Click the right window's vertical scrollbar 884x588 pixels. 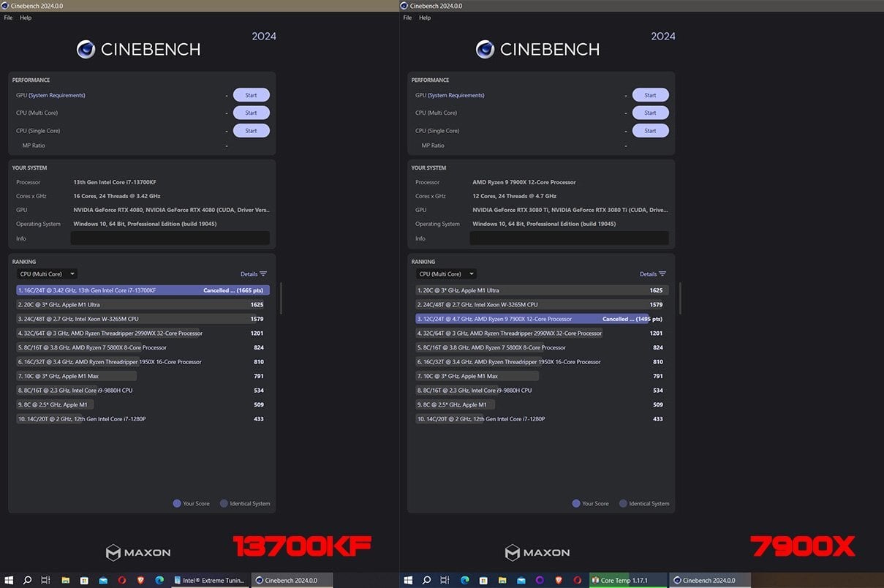point(680,298)
